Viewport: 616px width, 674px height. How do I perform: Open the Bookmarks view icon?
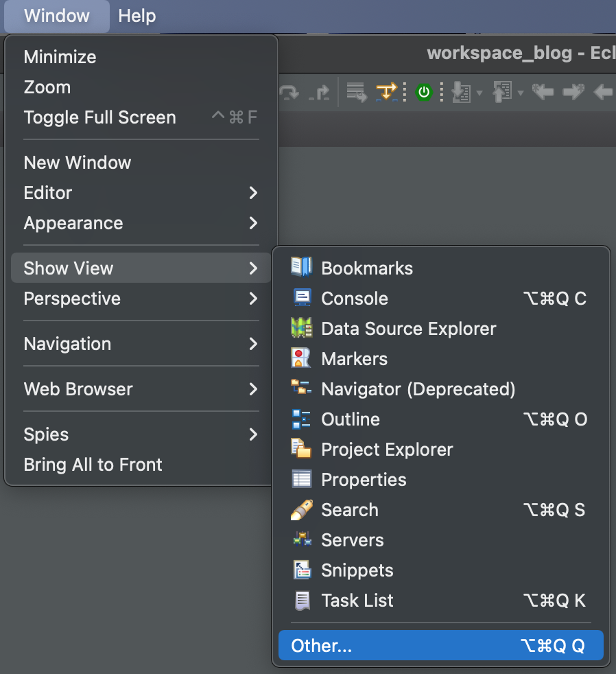301,268
